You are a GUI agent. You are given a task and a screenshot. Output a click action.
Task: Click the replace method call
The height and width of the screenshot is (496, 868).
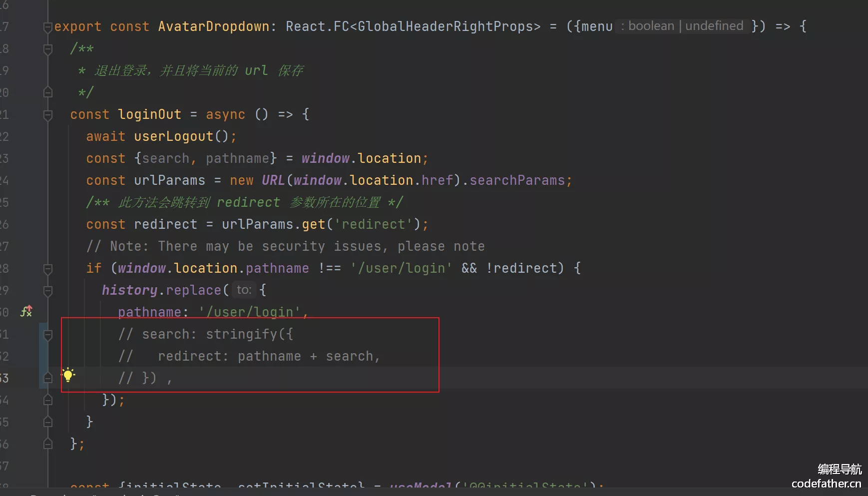[x=194, y=290]
